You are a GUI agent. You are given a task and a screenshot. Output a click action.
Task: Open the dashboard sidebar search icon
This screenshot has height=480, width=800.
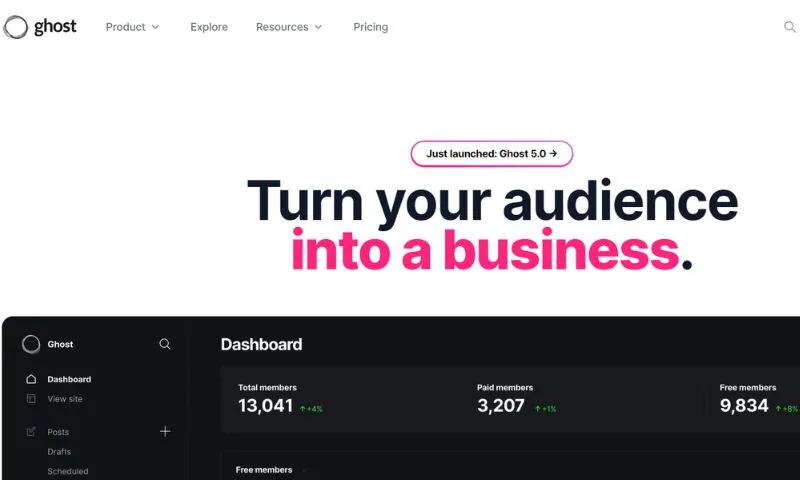[x=165, y=344]
